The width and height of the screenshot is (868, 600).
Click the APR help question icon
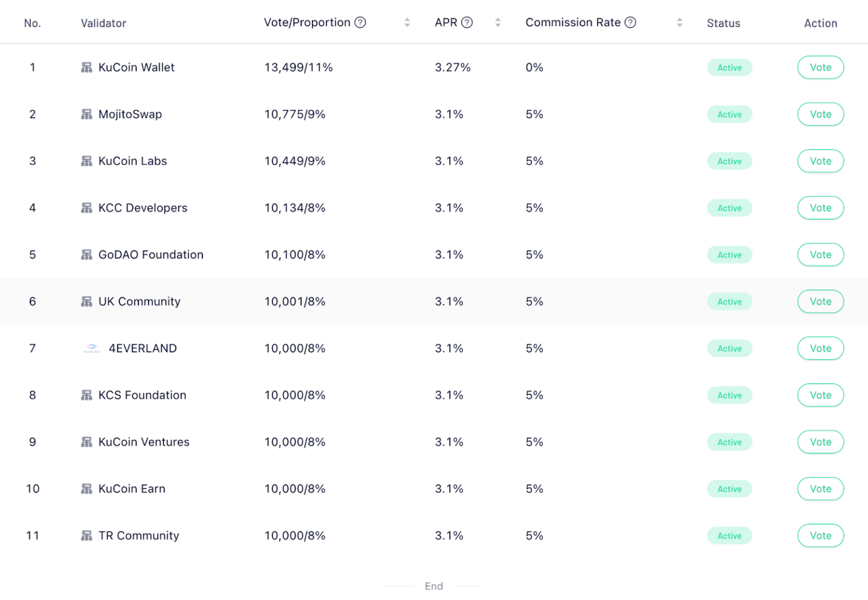click(x=467, y=23)
